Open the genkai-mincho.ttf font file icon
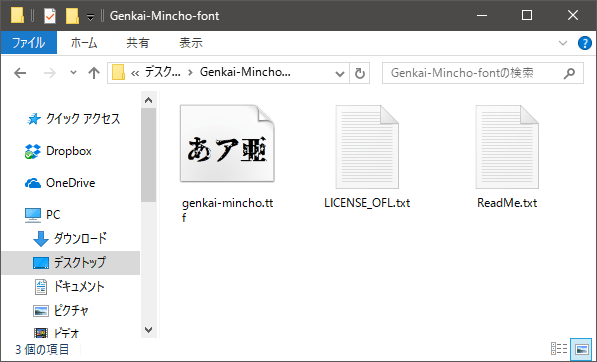597x362 pixels. click(x=227, y=144)
